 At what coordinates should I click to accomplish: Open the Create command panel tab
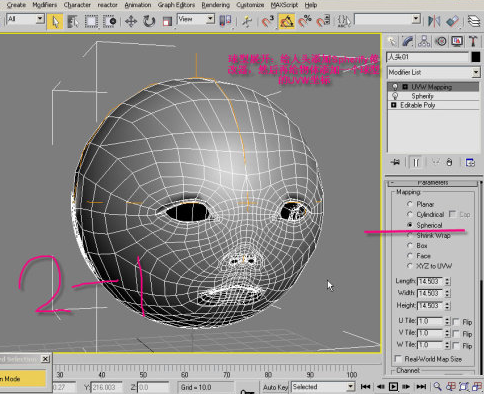click(392, 41)
